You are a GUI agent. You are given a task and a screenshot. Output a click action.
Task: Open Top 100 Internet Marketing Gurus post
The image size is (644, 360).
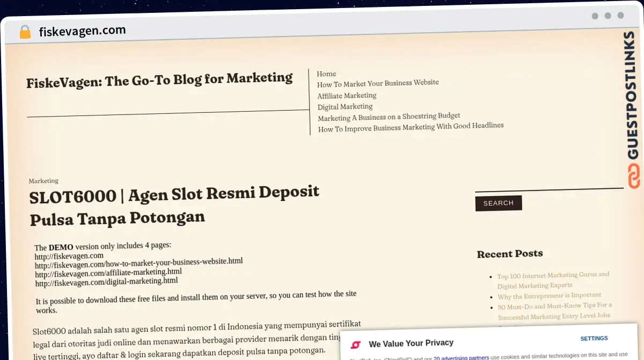click(553, 280)
